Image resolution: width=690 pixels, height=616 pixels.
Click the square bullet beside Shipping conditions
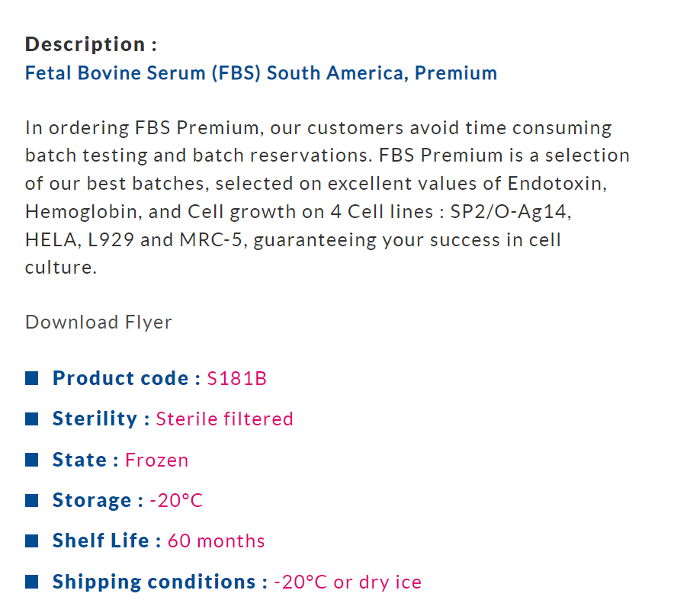pos(32,582)
